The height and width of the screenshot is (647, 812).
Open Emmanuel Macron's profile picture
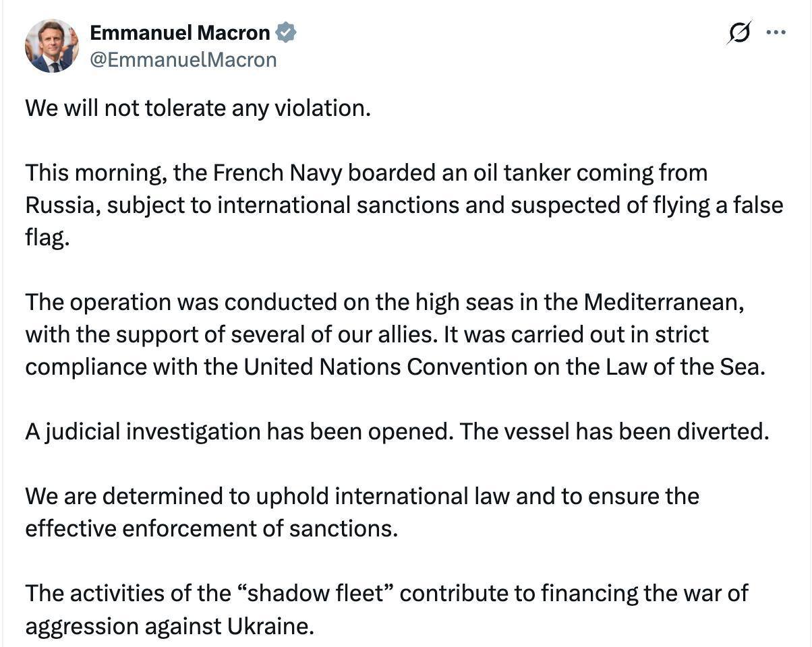point(52,46)
